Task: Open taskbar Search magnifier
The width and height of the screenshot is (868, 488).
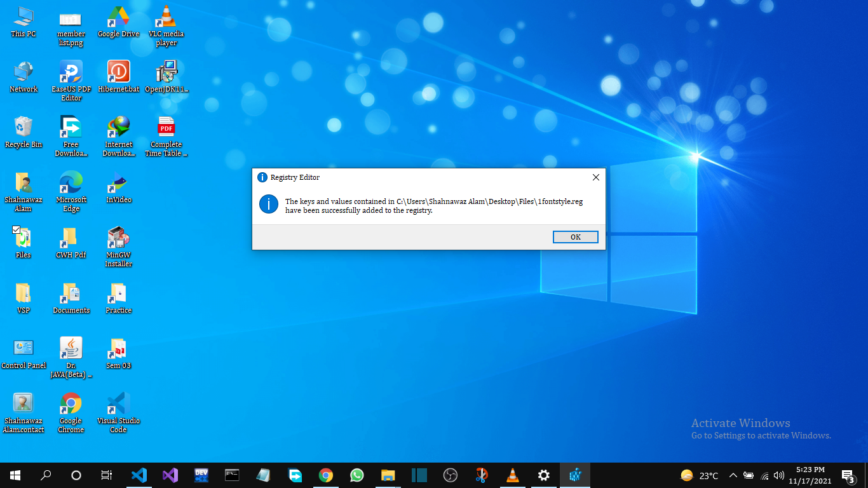Action: pyautogui.click(x=46, y=475)
